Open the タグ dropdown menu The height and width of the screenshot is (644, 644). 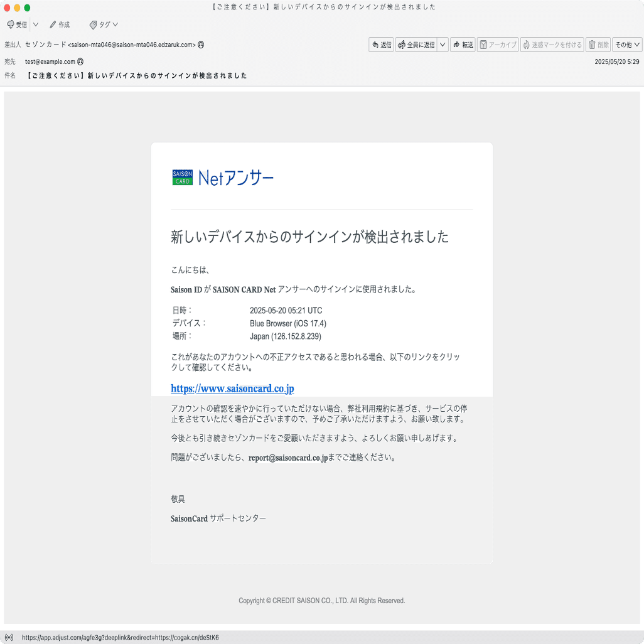115,24
